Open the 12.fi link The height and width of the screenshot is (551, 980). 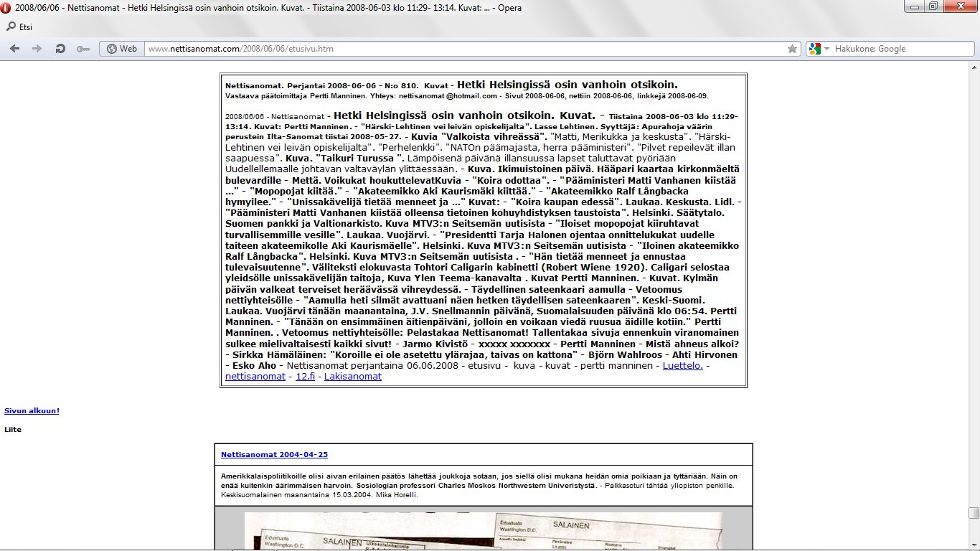click(305, 376)
